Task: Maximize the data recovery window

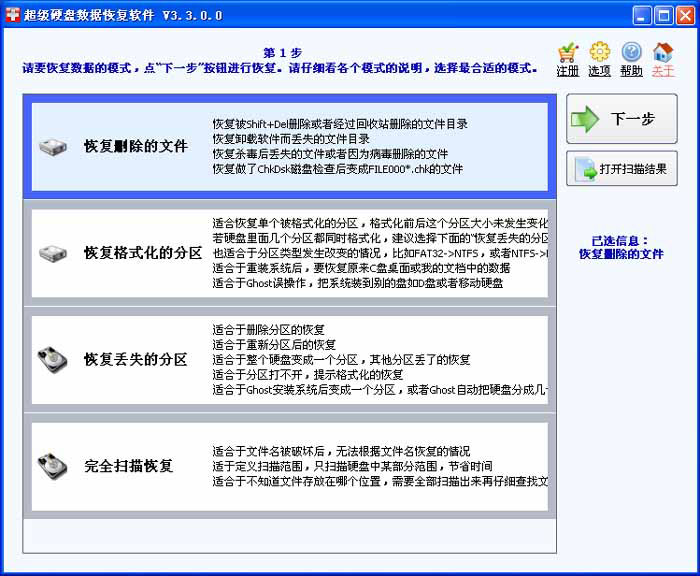Action: [664, 16]
